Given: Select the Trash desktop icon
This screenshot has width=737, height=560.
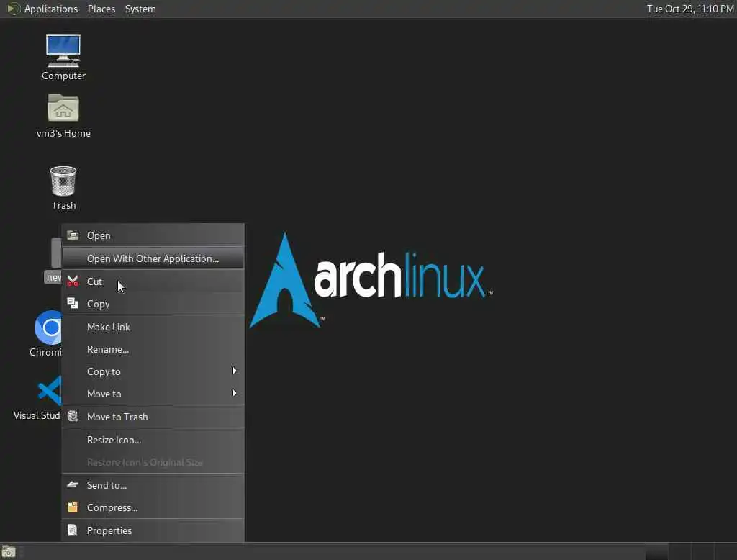Looking at the screenshot, I should 63,181.
